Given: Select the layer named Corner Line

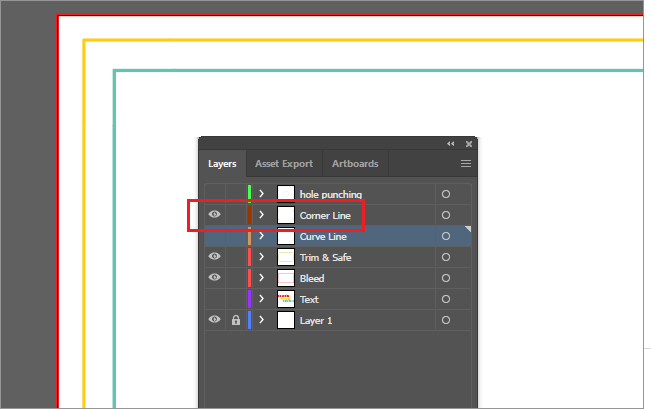Looking at the screenshot, I should [x=325, y=216].
